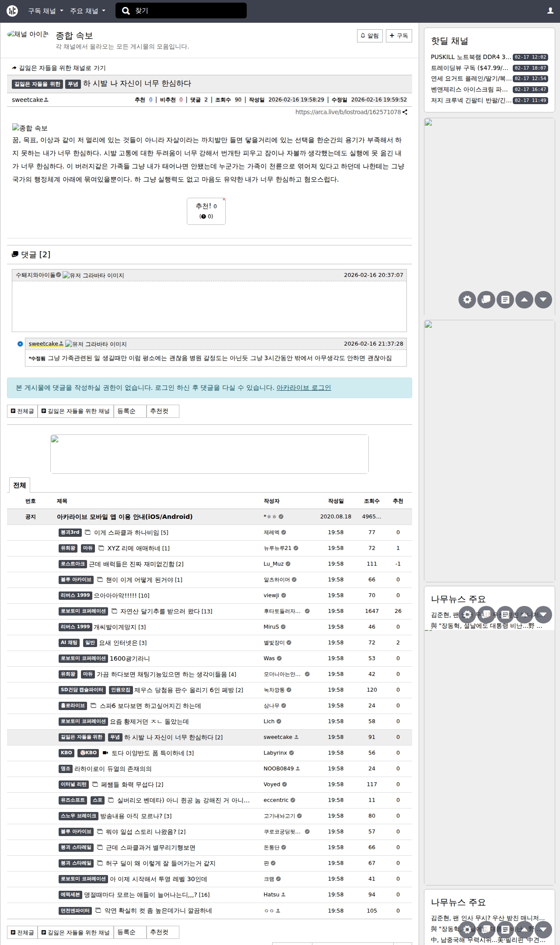
Task: Toggle the 구독 subscription for the channel
Action: (x=399, y=36)
